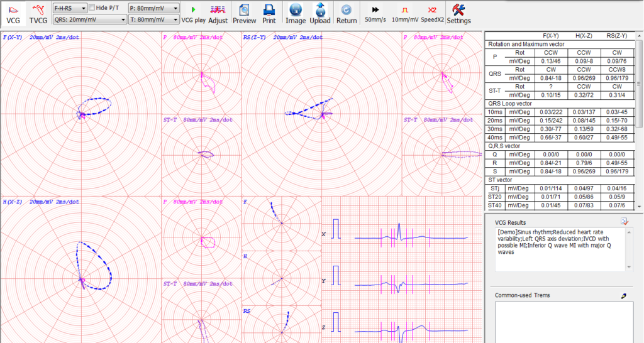The width and height of the screenshot is (644, 343).
Task: Start VCG play animation
Action: (193, 13)
